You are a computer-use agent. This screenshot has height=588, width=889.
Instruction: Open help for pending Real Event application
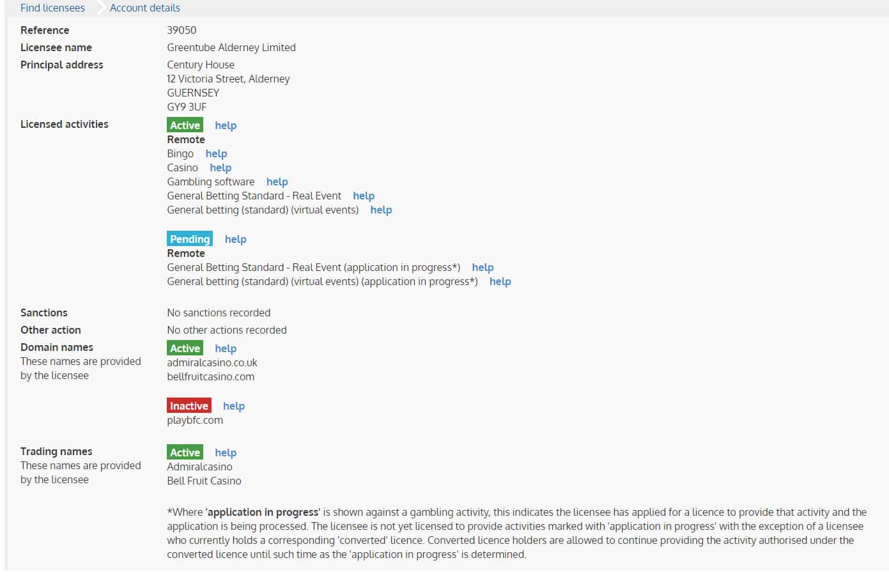coord(483,267)
